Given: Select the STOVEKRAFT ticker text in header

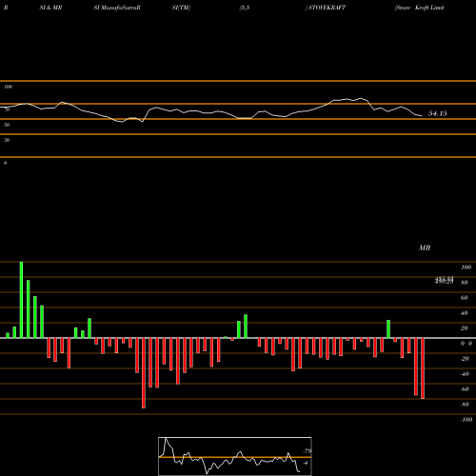Looking at the screenshot, I should pyautogui.click(x=327, y=8).
